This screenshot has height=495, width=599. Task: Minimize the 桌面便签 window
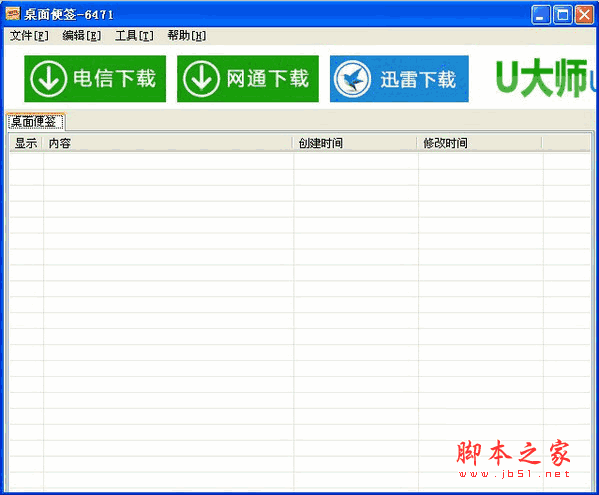click(x=541, y=15)
